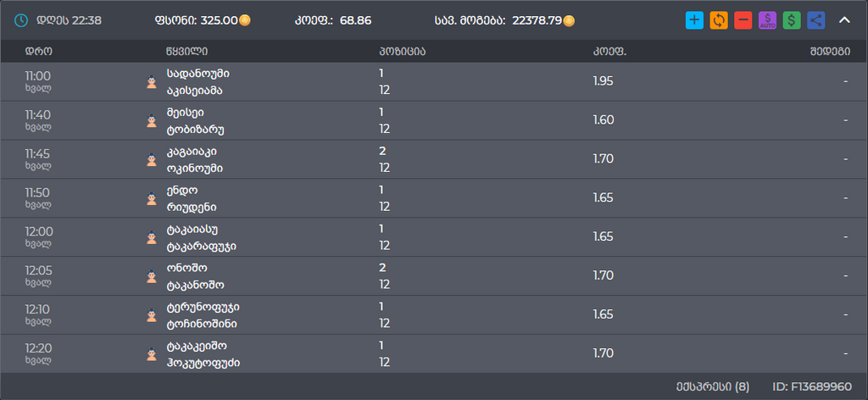Click the 12:20 time in last row
868x400 pixels.
39,348
